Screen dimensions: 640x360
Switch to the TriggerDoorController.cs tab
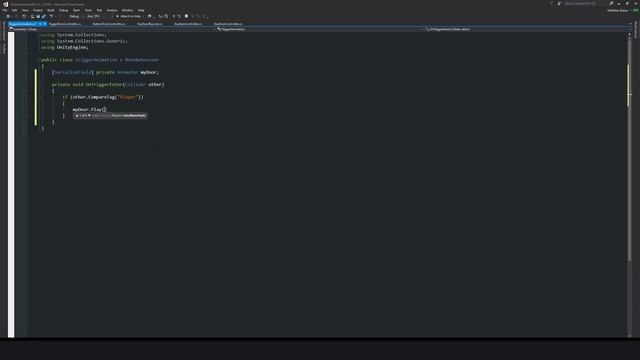(64, 24)
